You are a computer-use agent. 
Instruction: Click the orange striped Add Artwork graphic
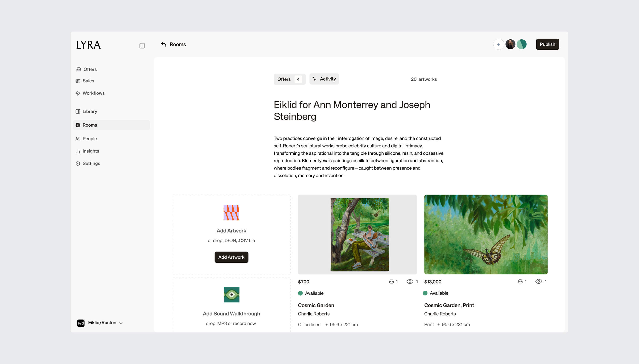pos(231,212)
